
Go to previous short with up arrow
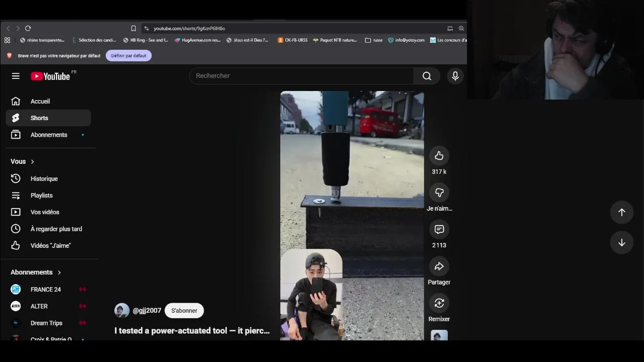tap(622, 212)
